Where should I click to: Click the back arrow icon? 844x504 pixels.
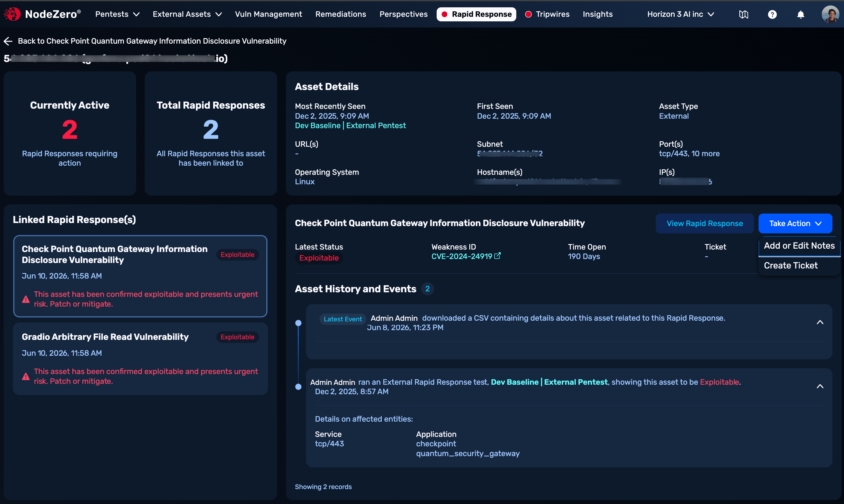pyautogui.click(x=8, y=41)
